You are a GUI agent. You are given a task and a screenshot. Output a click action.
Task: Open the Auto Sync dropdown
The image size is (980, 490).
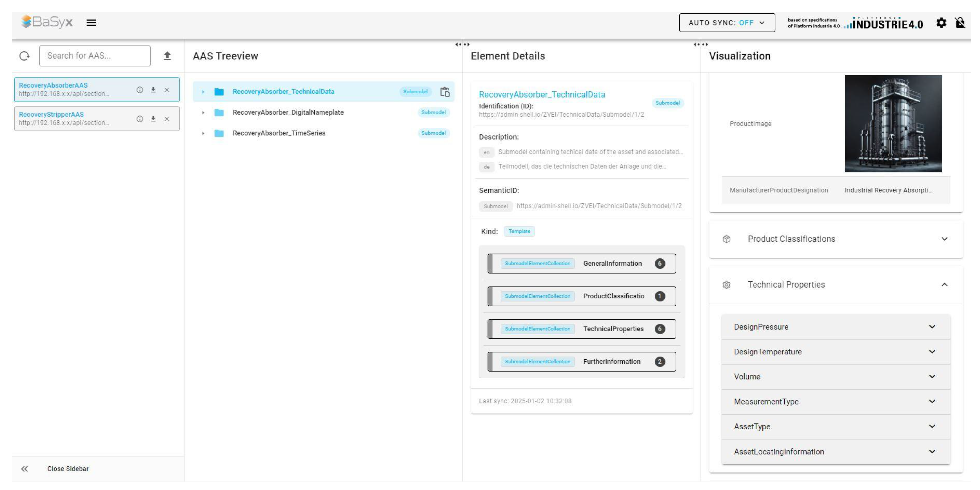pyautogui.click(x=727, y=23)
